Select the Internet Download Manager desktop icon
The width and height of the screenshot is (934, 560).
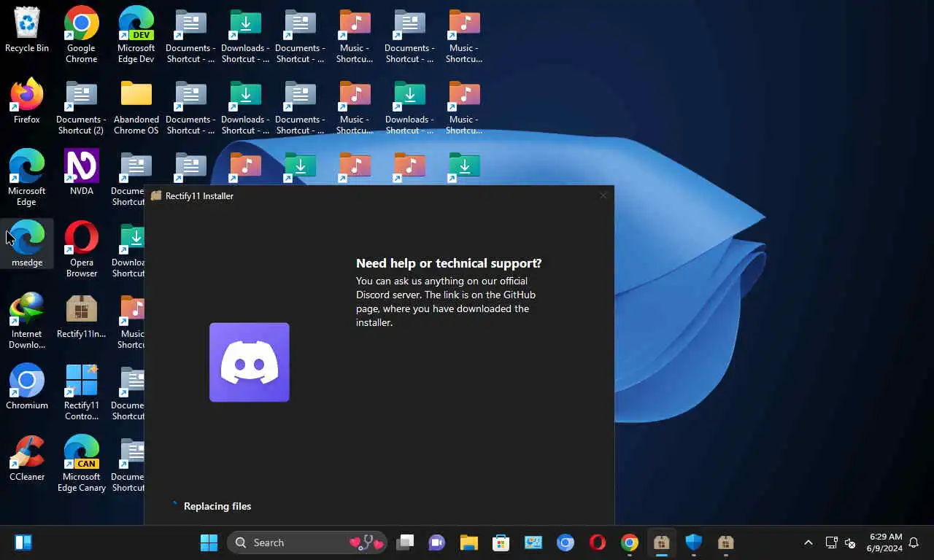(27, 321)
